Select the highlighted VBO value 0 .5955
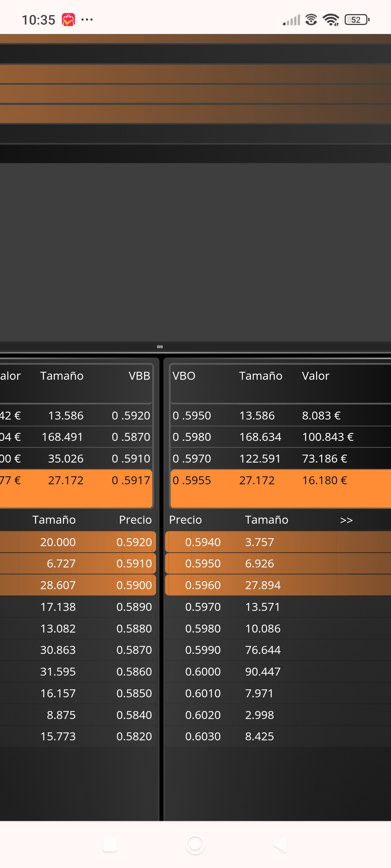Screen dimensions: 391x868 click(x=192, y=480)
